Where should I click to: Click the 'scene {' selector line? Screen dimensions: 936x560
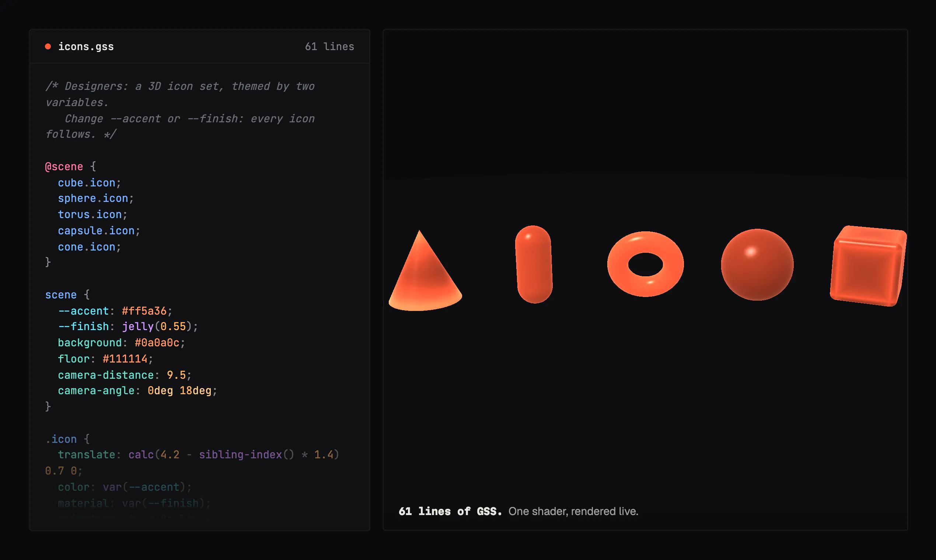point(67,295)
